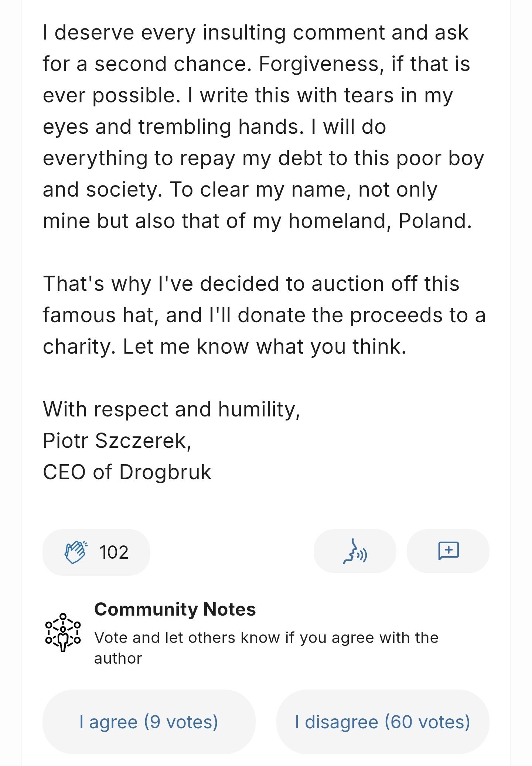Image resolution: width=532 pixels, height=766 pixels.
Task: Click the Community Notes heading
Action: pyautogui.click(x=175, y=609)
